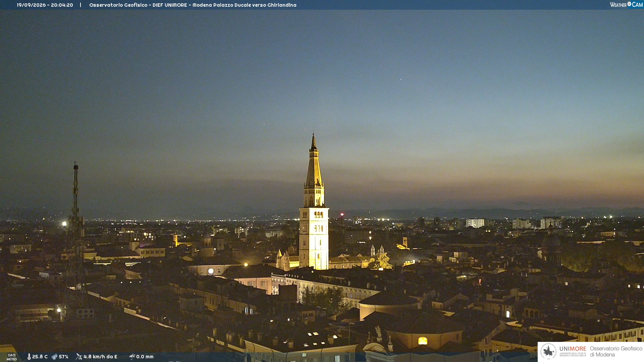Click the bright star in the sky
The width and height of the screenshot is (644, 362).
pyautogui.click(x=400, y=79)
